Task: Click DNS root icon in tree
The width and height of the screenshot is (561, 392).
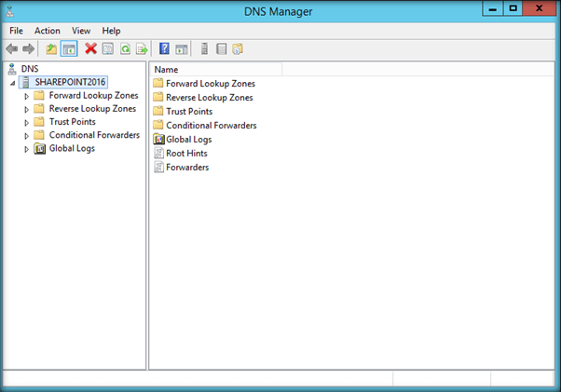Action: (12, 69)
